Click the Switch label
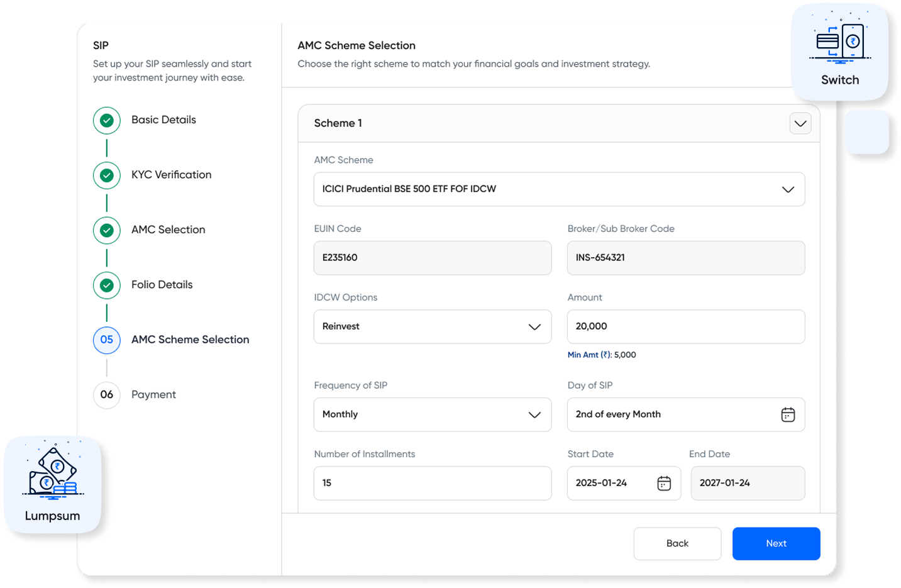The image size is (901, 588). click(x=840, y=80)
